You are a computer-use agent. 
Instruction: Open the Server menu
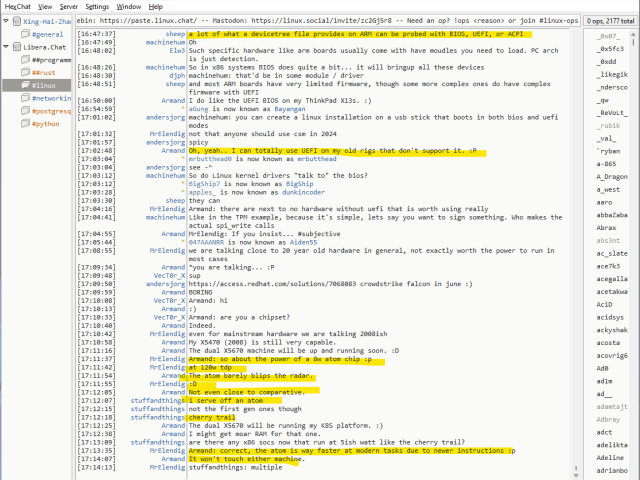click(68, 6)
